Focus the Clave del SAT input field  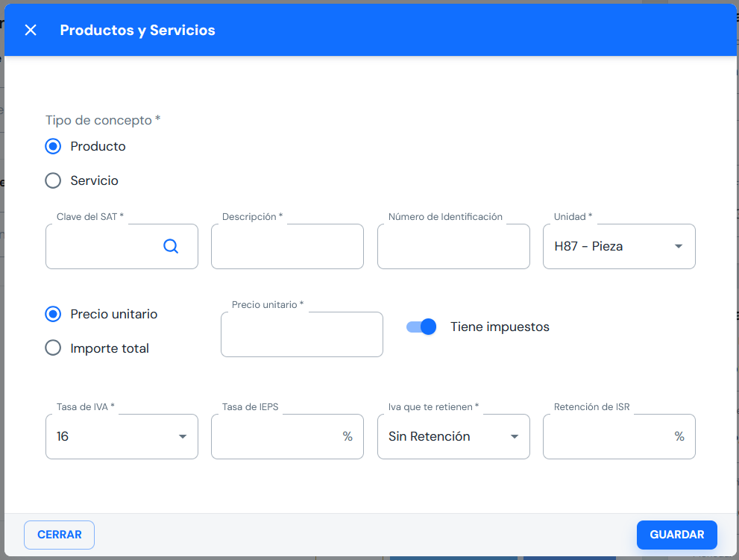[103, 246]
